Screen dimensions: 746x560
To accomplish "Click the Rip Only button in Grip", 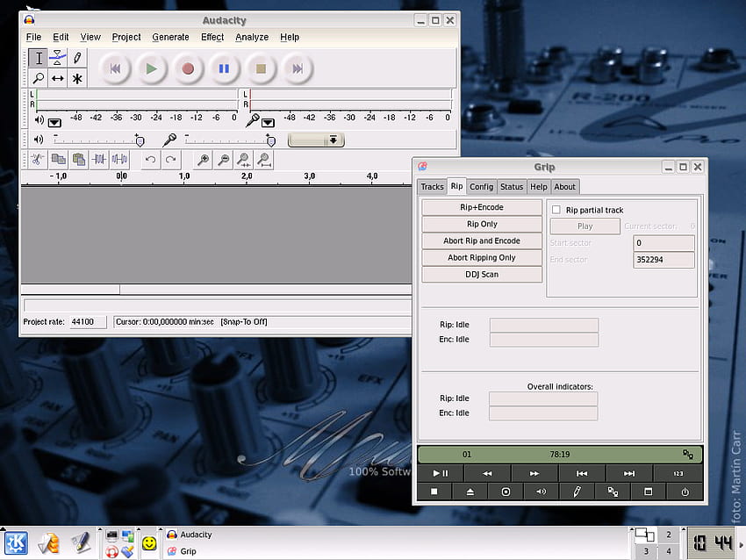I will (482, 224).
